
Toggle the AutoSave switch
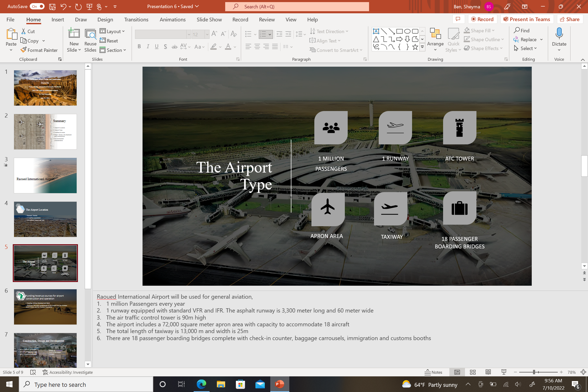(37, 7)
